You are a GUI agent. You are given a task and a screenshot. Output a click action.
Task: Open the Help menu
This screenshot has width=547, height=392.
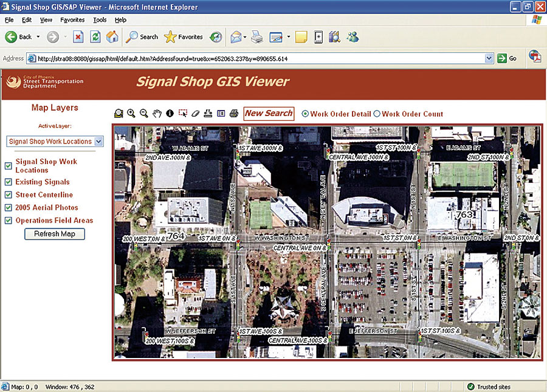point(121,20)
